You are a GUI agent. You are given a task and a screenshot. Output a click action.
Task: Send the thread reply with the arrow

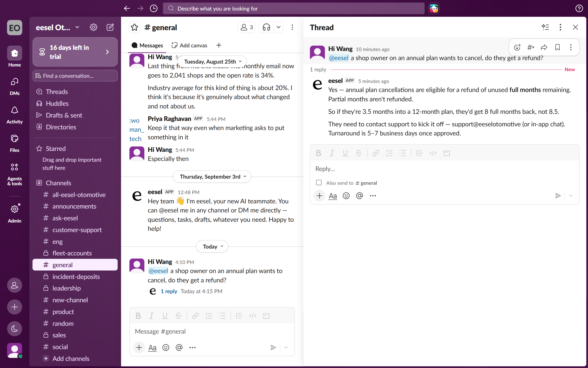click(558, 196)
